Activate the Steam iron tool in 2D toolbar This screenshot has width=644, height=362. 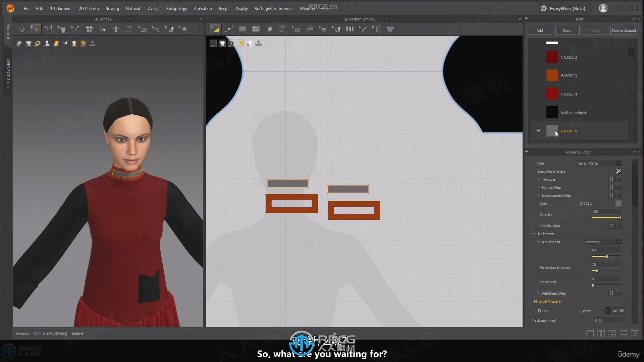(310, 29)
